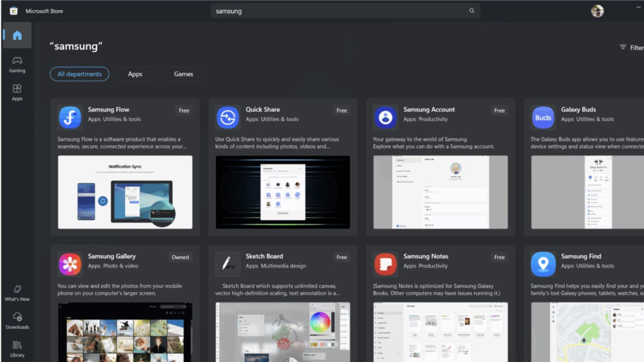Click the "Samsung Notes" app title

click(426, 256)
